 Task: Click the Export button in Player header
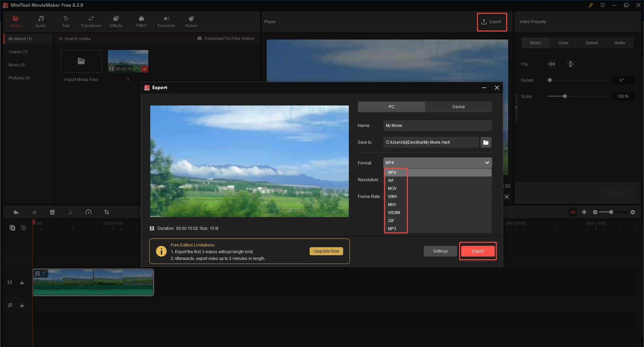pyautogui.click(x=491, y=22)
